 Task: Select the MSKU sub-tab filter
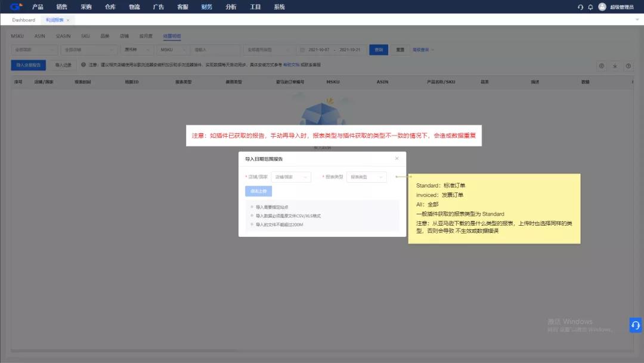tap(17, 36)
